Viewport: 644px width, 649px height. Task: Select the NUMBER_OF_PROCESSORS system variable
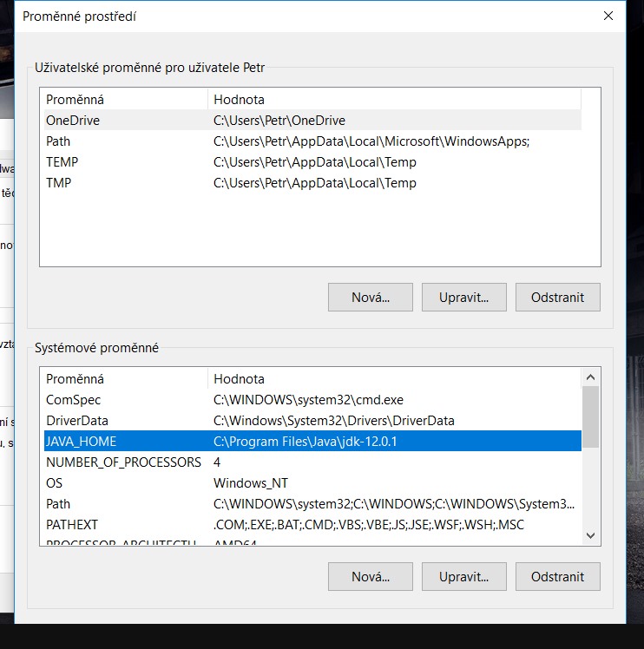tap(123, 462)
